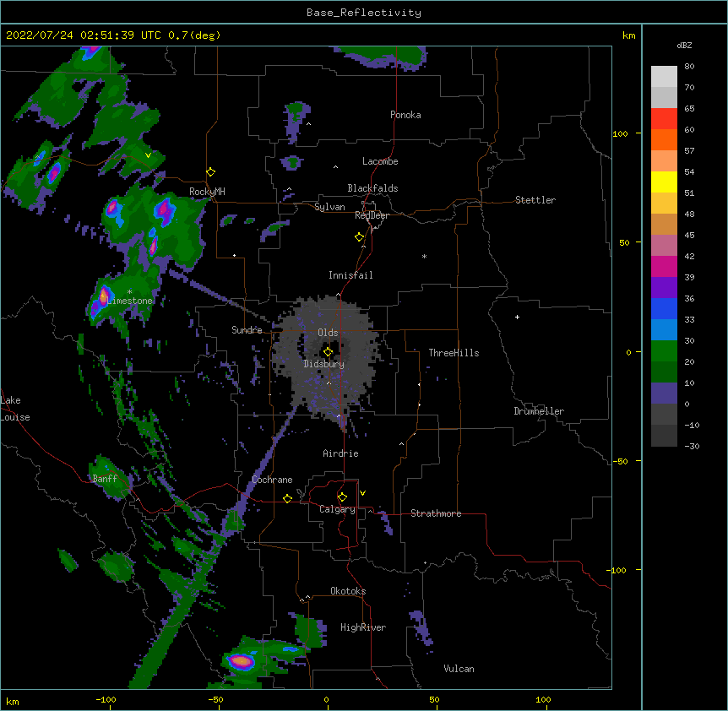Click the intense storm cell near HighRiver
The width and height of the screenshot is (728, 711).
(x=241, y=660)
